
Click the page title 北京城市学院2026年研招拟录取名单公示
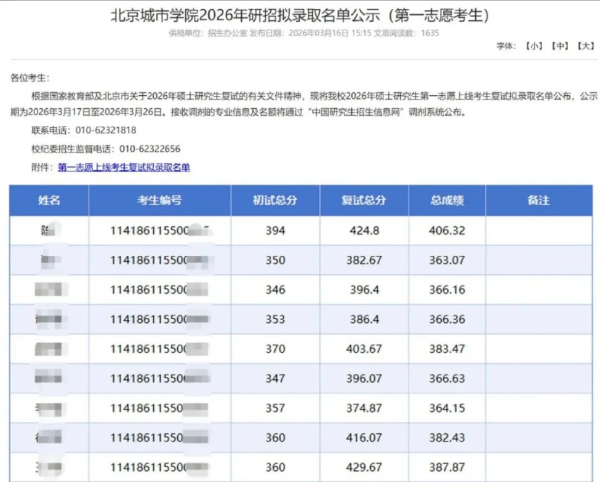click(x=300, y=14)
